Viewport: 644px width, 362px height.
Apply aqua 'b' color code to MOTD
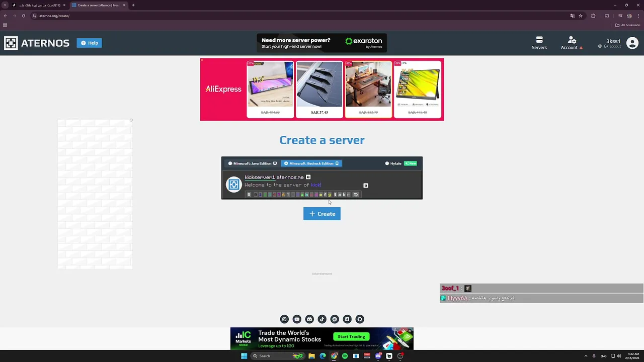coord(307,195)
